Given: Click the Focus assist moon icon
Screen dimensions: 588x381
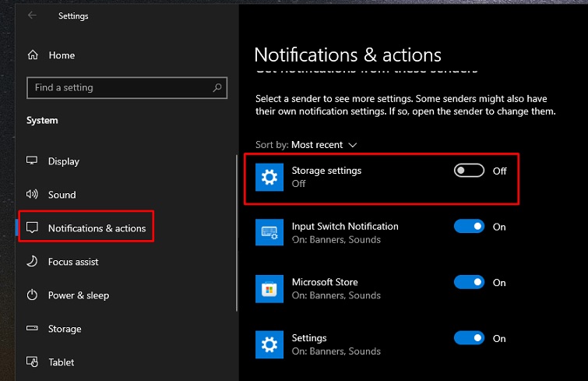Looking at the screenshot, I should tap(33, 262).
